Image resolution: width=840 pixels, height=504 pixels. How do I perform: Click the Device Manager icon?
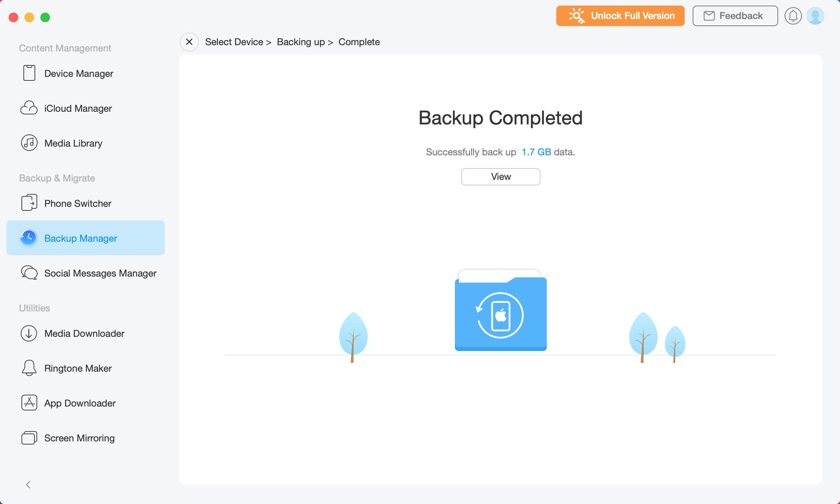click(x=29, y=74)
